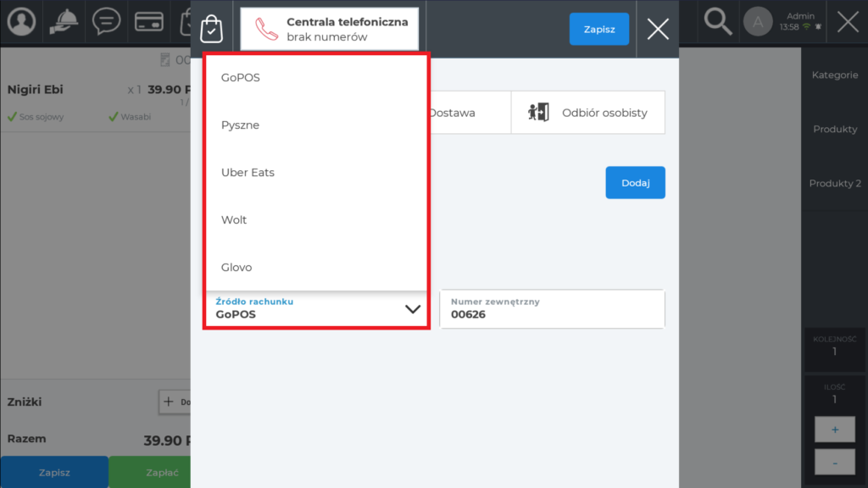This screenshot has width=868, height=488.
Task: Increase quantity with plus button
Action: pyautogui.click(x=835, y=430)
